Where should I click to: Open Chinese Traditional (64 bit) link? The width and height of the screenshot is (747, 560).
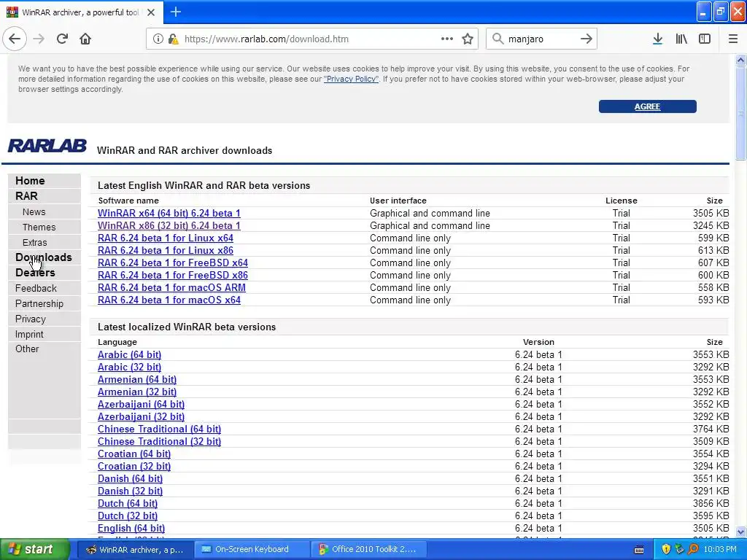pos(159,429)
